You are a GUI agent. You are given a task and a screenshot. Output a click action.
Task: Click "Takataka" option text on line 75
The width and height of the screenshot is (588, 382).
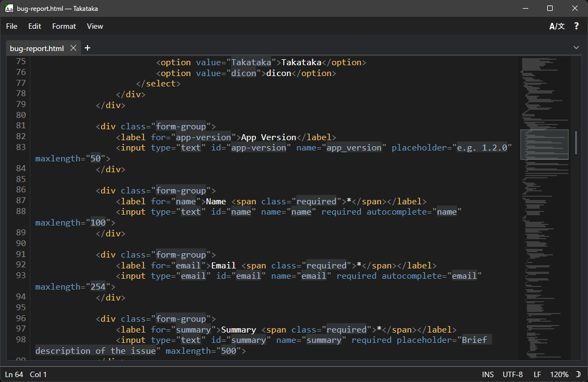coord(301,62)
